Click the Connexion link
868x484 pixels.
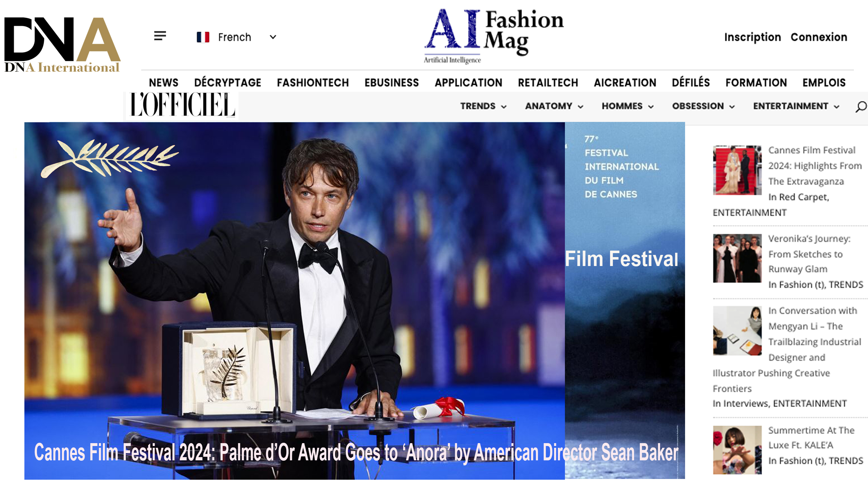pos(819,37)
